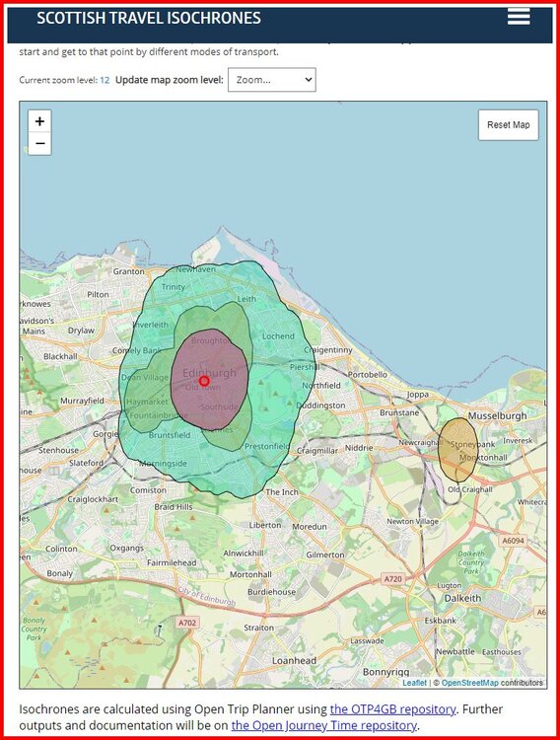This screenshot has height=740, width=560.
Task: Click the Craigentinny label on the map
Action: (x=328, y=349)
